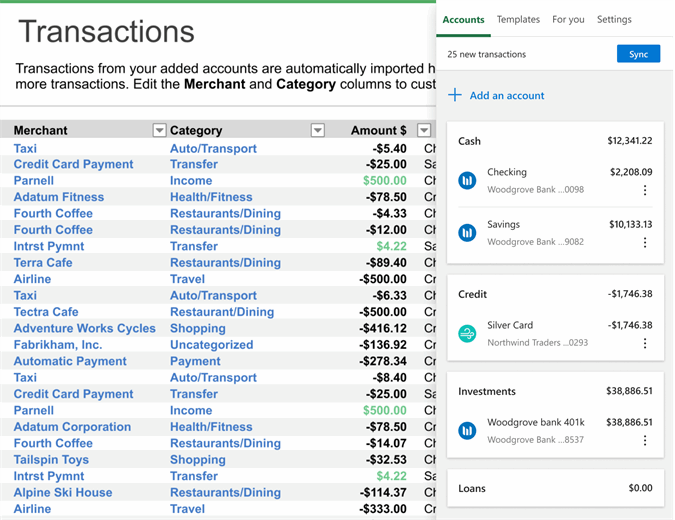Image resolution: width=675 pixels, height=520 pixels.
Task: Click the Add an account link
Action: coord(507,96)
